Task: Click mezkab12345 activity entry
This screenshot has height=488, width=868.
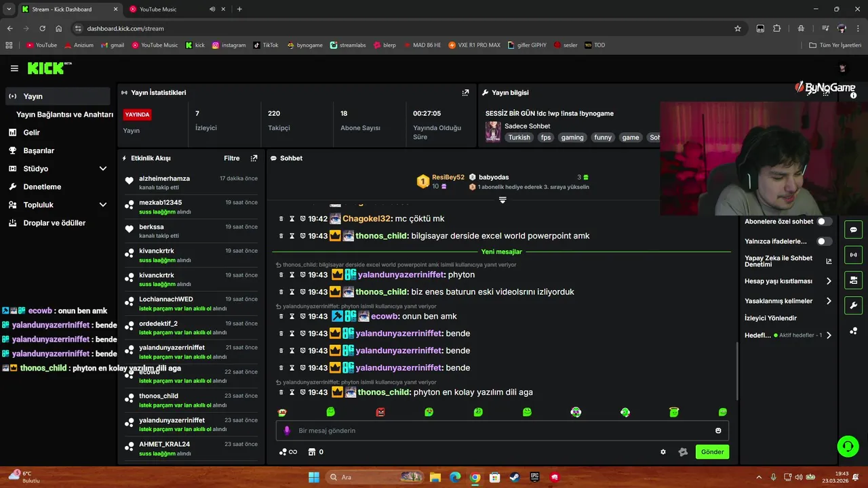Action: click(191, 207)
